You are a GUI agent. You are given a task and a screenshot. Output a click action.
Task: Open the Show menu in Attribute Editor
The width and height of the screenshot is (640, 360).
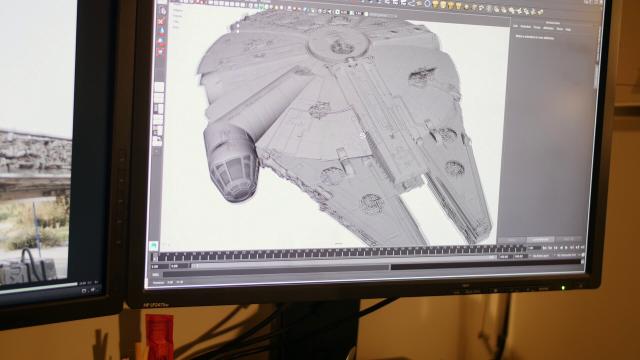(x=560, y=29)
